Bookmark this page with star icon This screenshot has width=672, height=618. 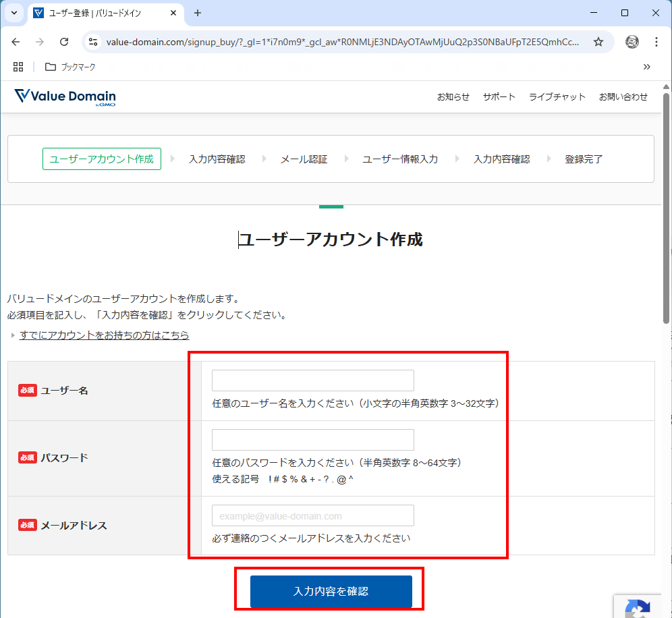(x=598, y=42)
